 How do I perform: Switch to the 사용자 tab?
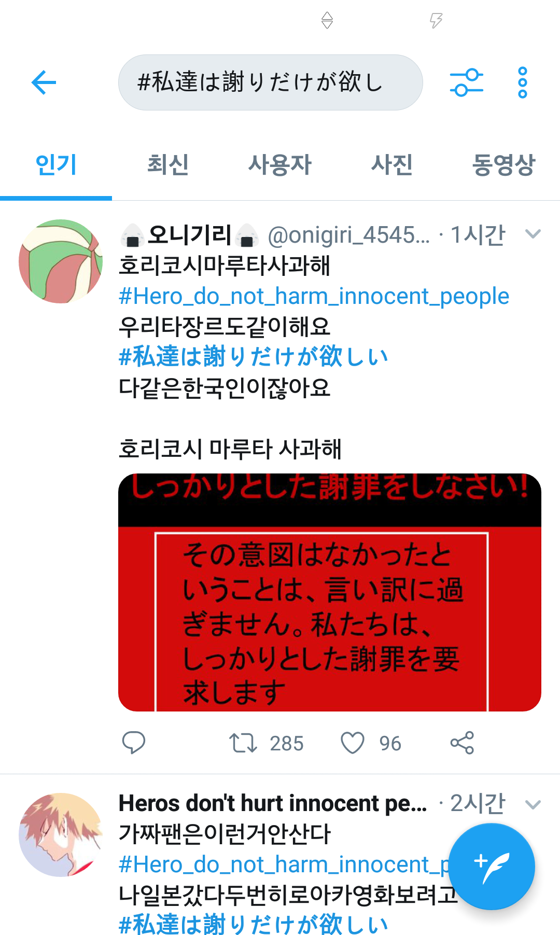[x=280, y=165]
